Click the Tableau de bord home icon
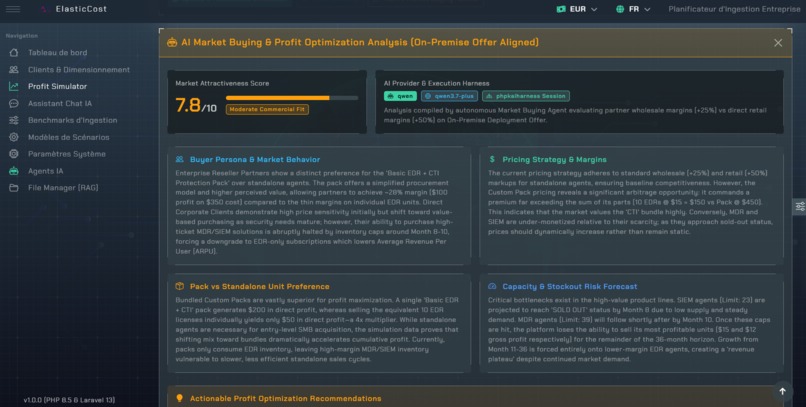The image size is (806, 407). [x=14, y=52]
